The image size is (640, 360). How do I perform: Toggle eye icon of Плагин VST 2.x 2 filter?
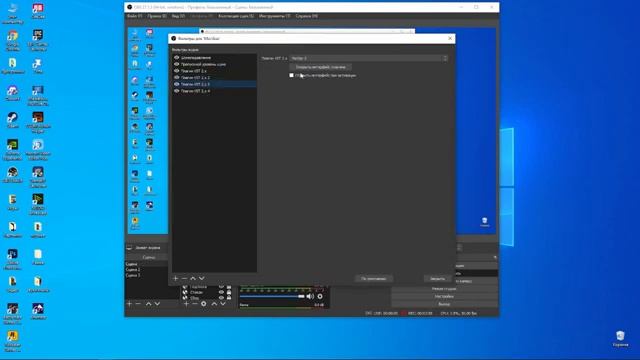click(x=177, y=77)
